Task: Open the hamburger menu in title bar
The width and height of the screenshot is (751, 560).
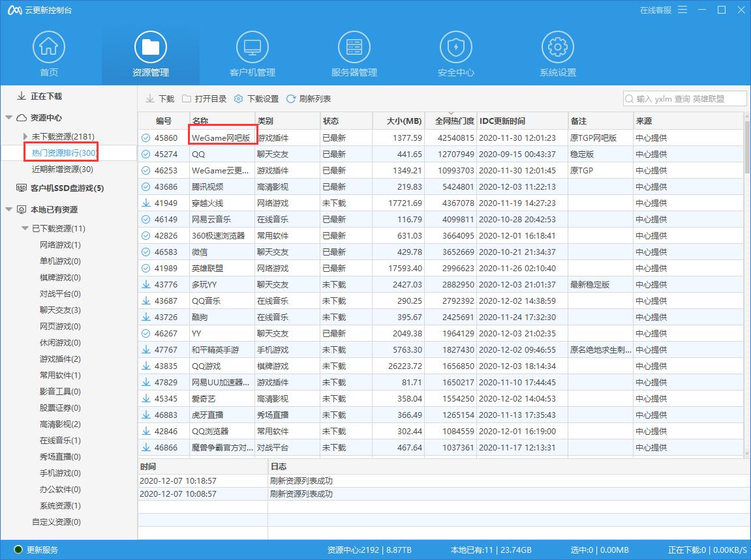Action: (x=681, y=10)
